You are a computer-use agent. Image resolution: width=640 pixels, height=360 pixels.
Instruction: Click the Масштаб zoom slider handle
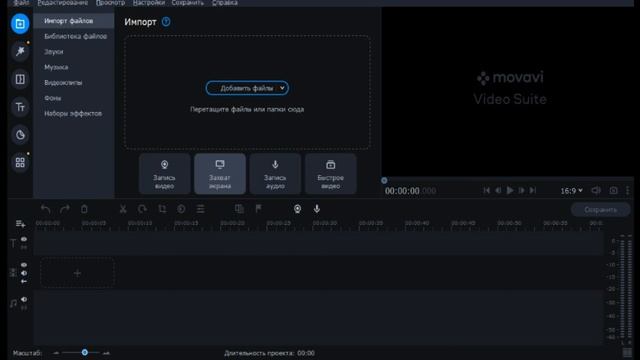click(84, 353)
